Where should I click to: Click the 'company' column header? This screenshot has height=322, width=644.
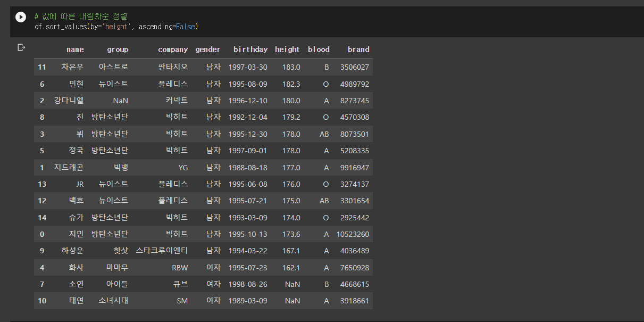(173, 49)
